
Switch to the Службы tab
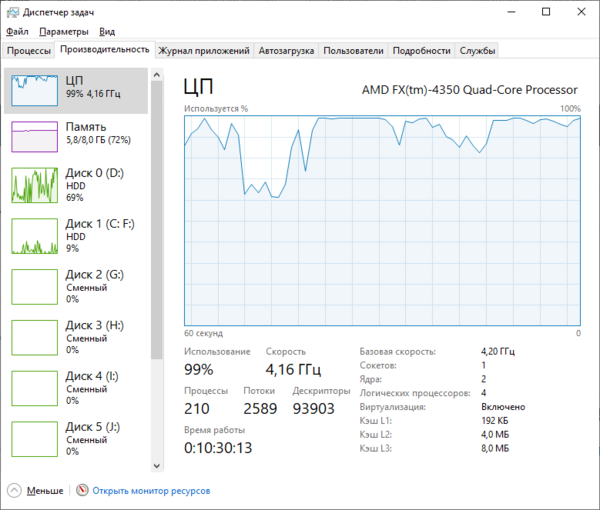(477, 51)
